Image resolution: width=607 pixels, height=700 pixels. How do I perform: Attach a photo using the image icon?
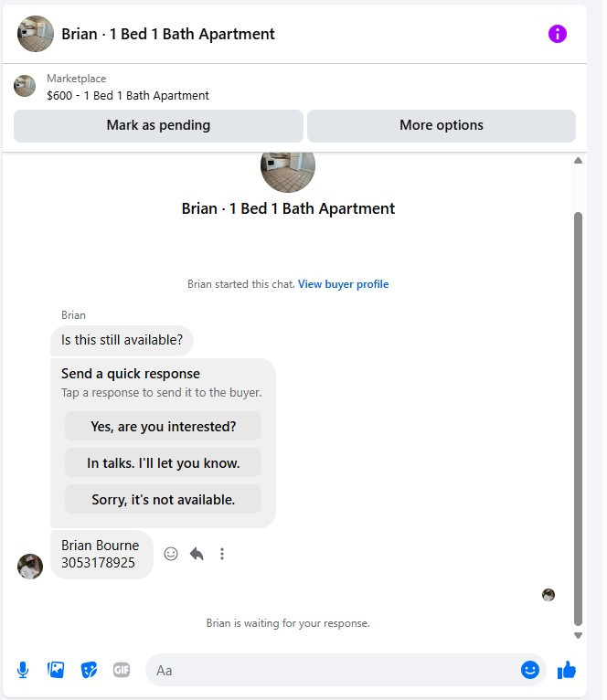(x=56, y=670)
